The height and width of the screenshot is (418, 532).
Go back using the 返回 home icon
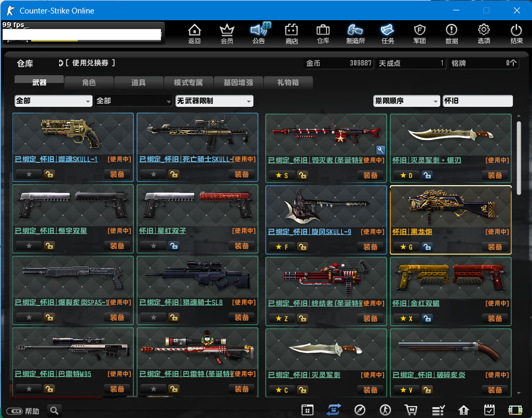point(195,33)
